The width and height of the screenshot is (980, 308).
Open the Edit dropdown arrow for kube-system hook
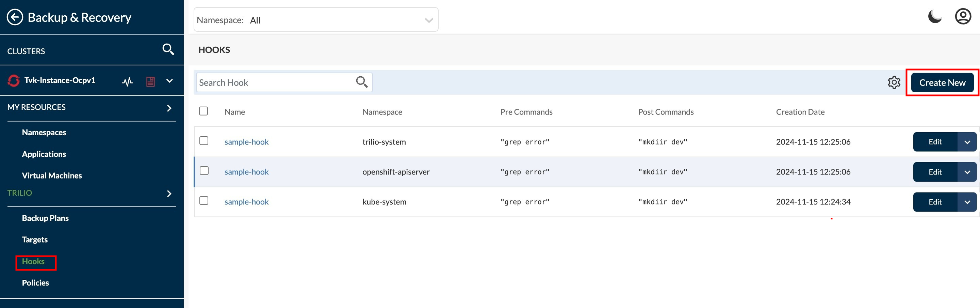(x=967, y=202)
